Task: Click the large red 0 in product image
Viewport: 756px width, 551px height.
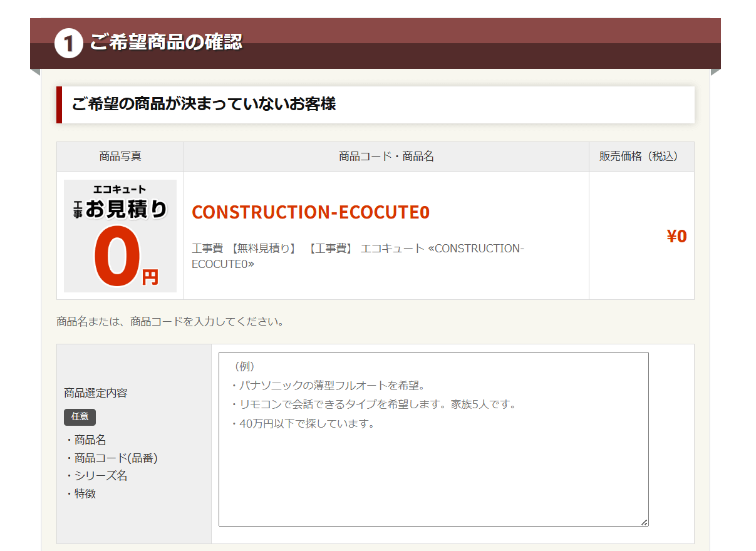Action: pyautogui.click(x=116, y=258)
